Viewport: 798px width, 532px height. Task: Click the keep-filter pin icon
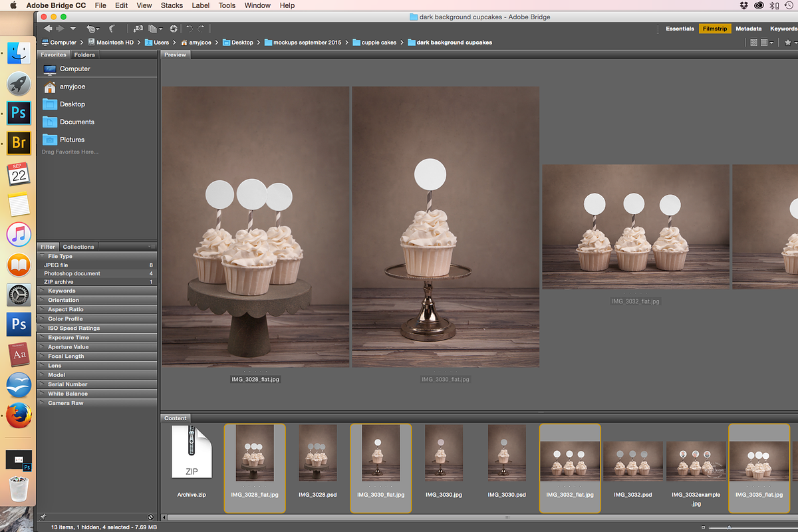[43, 517]
